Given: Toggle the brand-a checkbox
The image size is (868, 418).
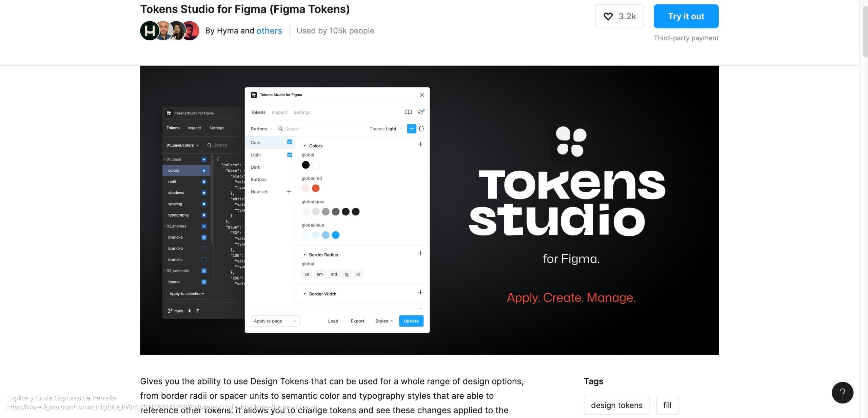Looking at the screenshot, I should (204, 237).
